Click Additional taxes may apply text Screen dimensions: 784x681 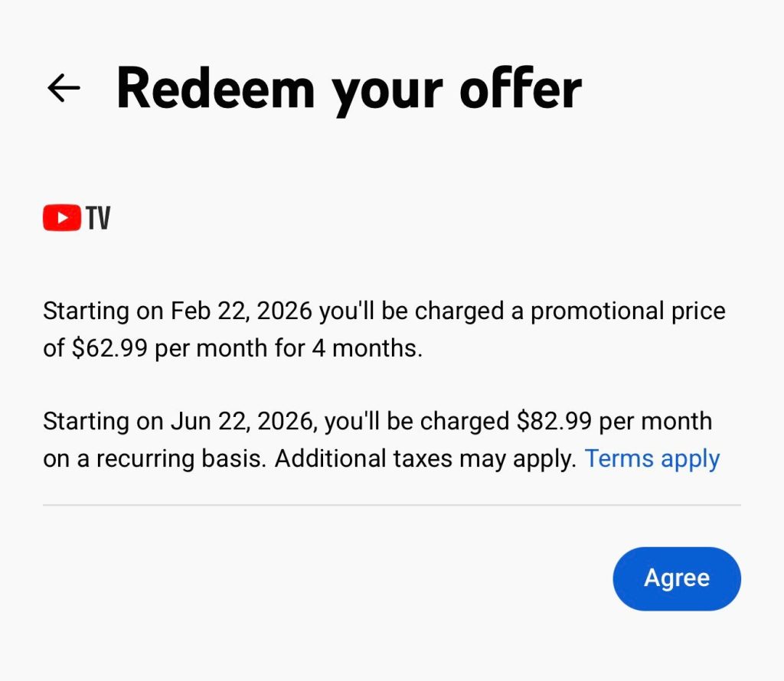tap(425, 458)
